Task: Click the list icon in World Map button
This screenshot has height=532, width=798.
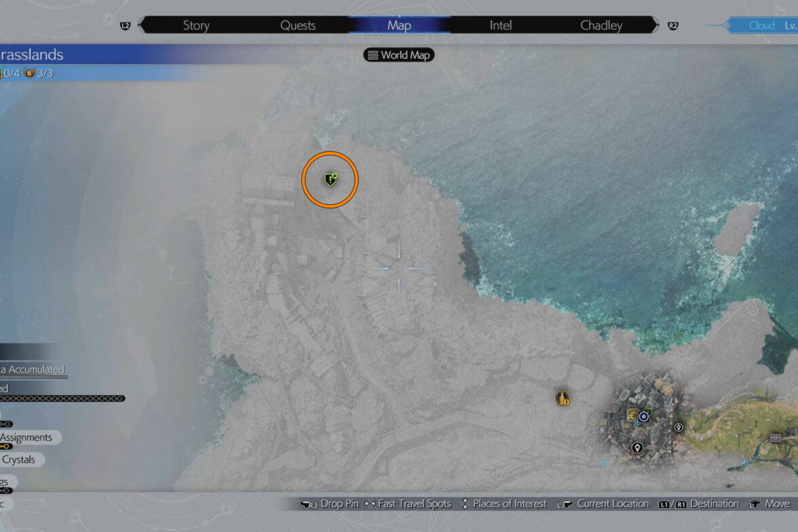Action: [373, 55]
